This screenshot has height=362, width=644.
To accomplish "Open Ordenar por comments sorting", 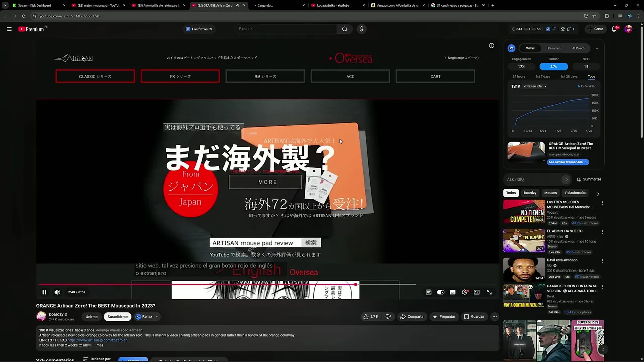I will pos(96,359).
